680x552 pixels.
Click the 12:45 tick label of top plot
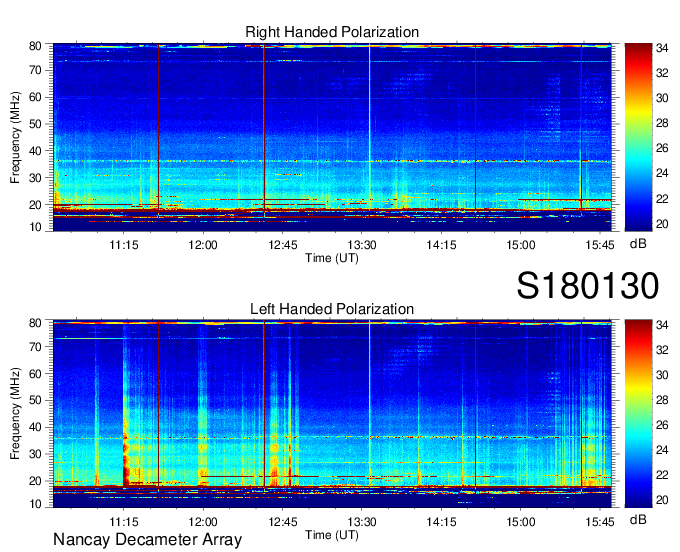(x=283, y=245)
